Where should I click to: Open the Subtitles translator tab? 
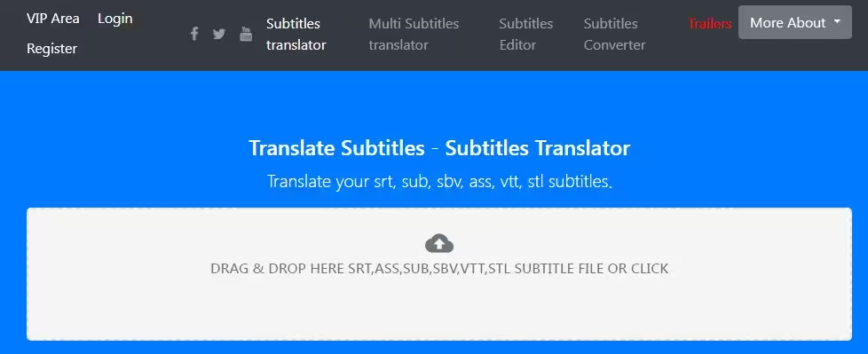click(296, 35)
